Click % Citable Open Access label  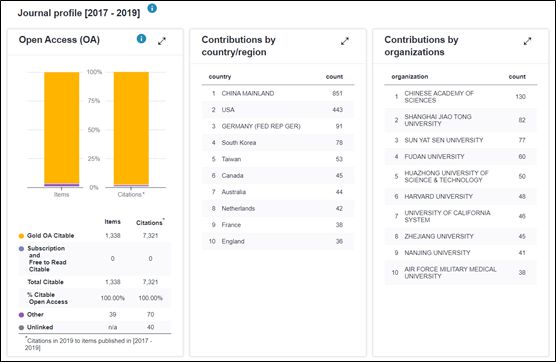(x=47, y=299)
